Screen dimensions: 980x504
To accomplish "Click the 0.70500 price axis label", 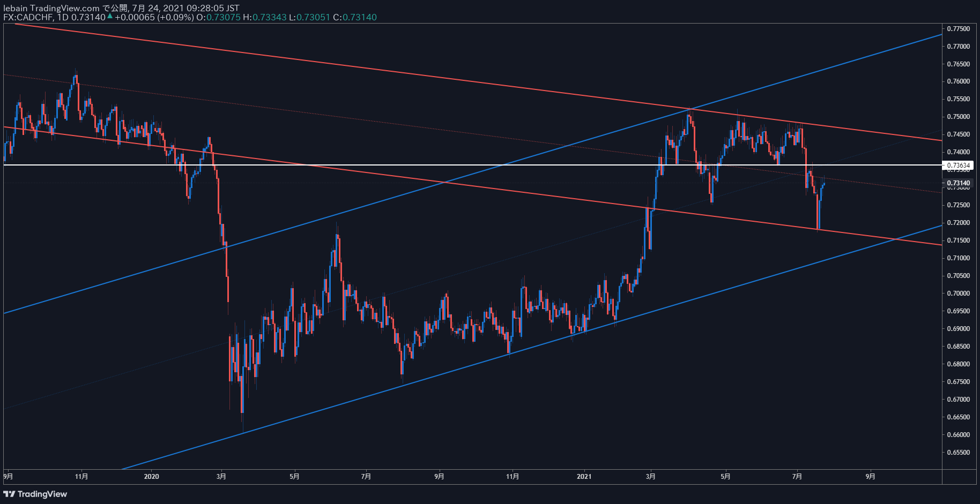I will click(959, 276).
